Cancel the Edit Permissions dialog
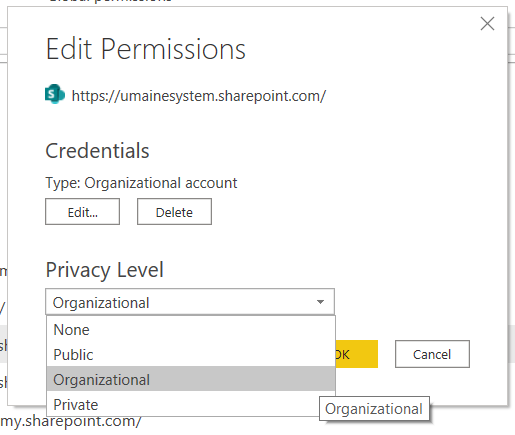The image size is (515, 435). [432, 354]
